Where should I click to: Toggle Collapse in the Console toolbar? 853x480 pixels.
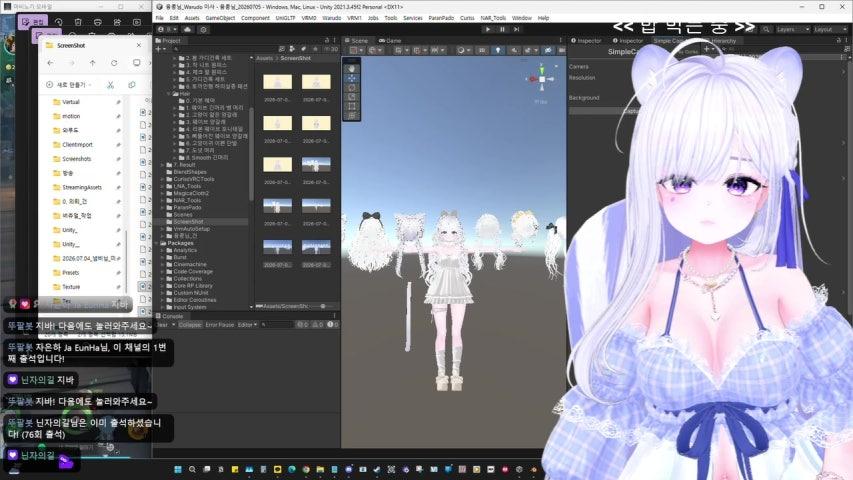[190, 324]
